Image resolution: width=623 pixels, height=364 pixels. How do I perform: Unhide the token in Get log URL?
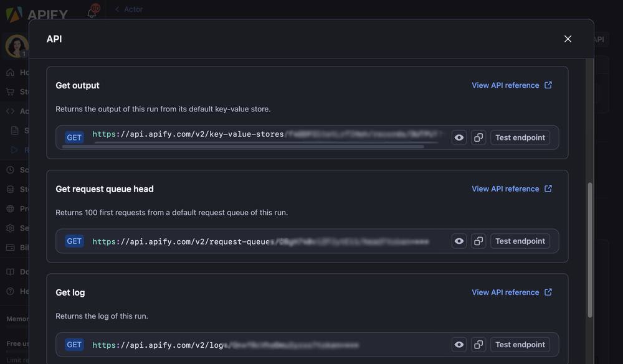pyautogui.click(x=459, y=344)
